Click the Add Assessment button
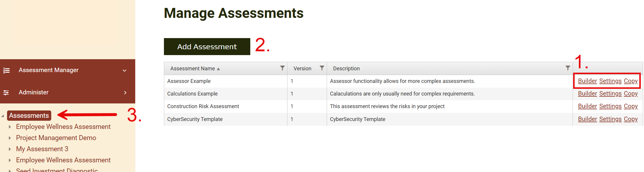Screen dimensions: 644x172 coord(207,47)
